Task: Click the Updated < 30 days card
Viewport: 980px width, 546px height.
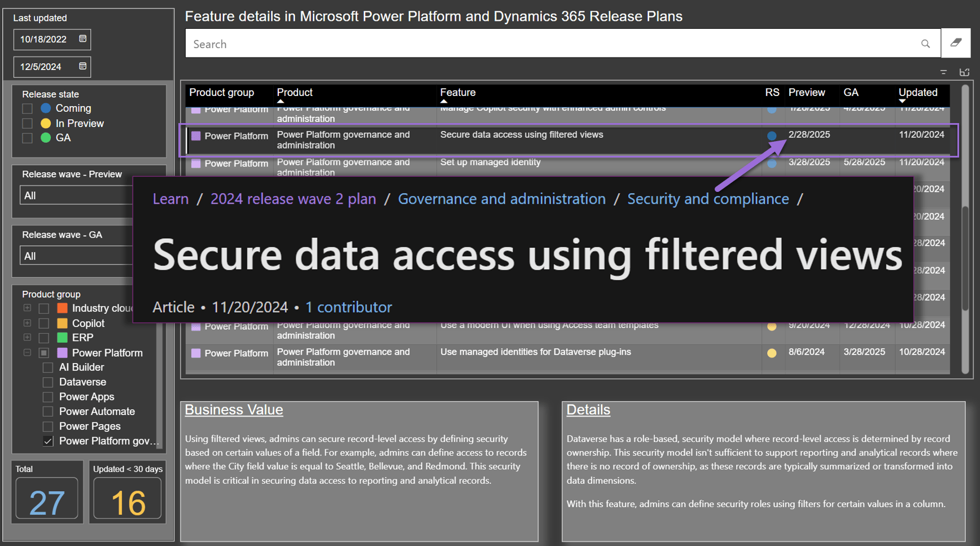Action: pos(128,492)
